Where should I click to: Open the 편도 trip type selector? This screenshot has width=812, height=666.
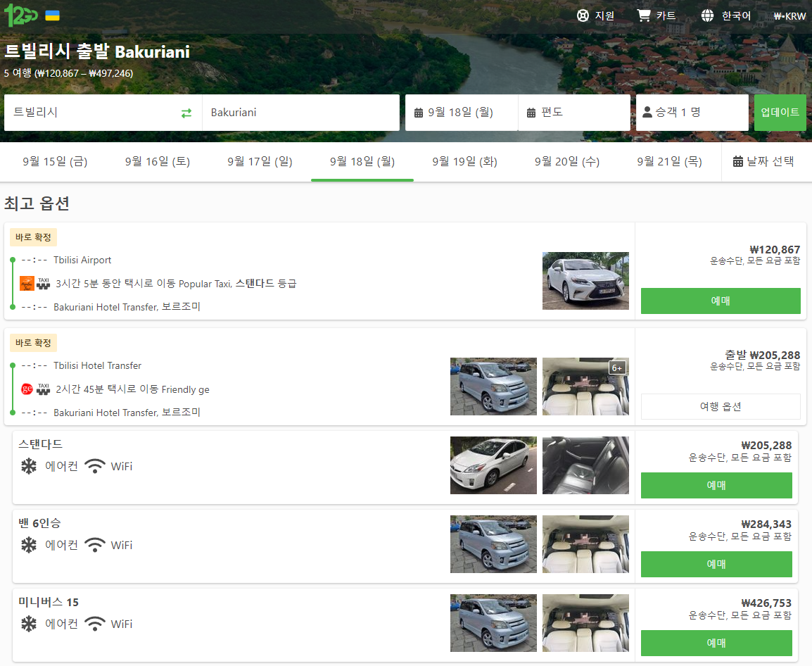(x=574, y=113)
